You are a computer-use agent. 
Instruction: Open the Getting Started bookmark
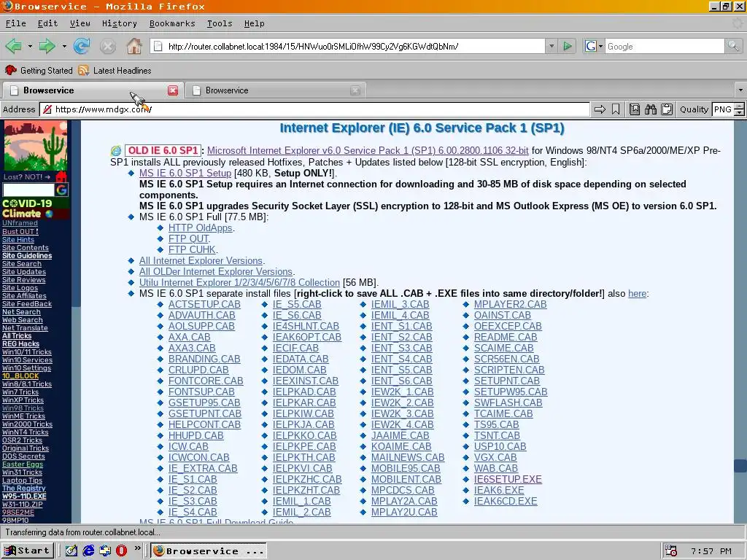pyautogui.click(x=39, y=71)
